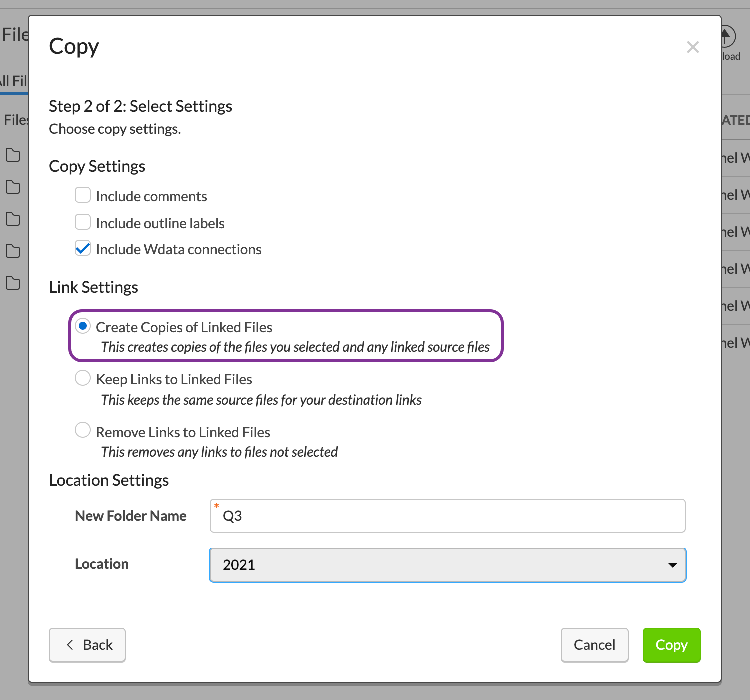
Task: Open the third folder icon in the sidebar
Action: [13, 219]
